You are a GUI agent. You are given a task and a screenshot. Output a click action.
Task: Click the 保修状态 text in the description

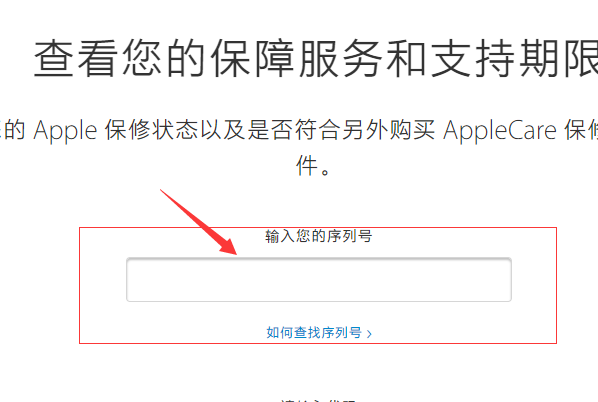pyautogui.click(x=151, y=130)
